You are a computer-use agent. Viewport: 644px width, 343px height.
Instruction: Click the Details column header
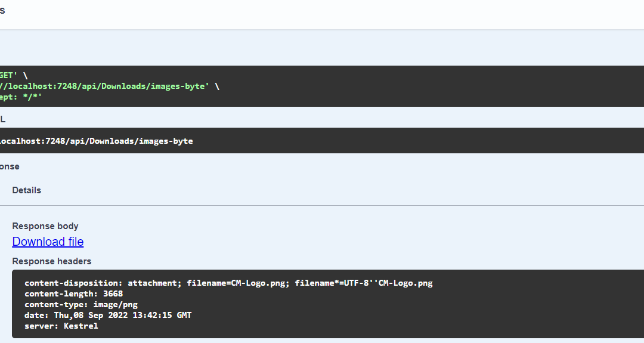point(27,190)
